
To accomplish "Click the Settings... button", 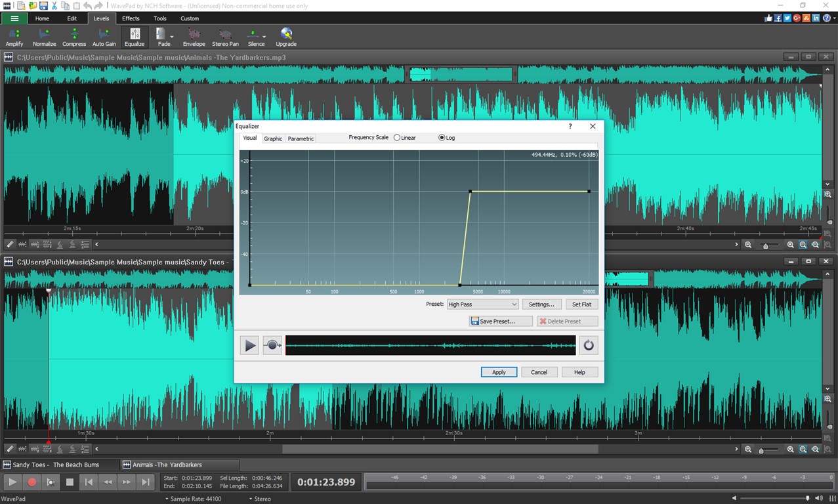I will (542, 304).
